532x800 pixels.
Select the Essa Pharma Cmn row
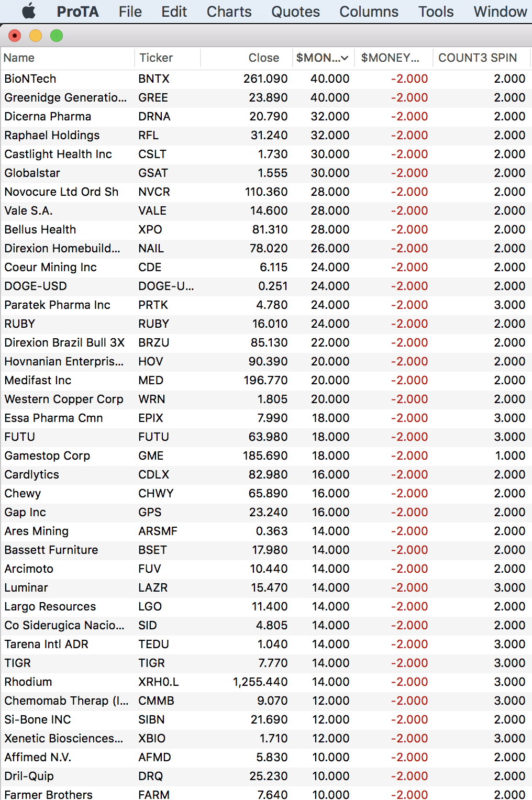266,418
